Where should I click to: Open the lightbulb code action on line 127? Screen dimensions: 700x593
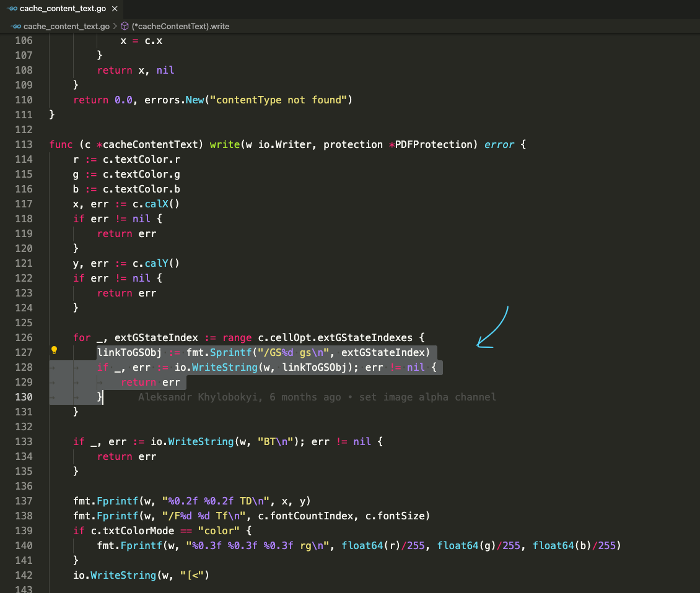tap(54, 350)
